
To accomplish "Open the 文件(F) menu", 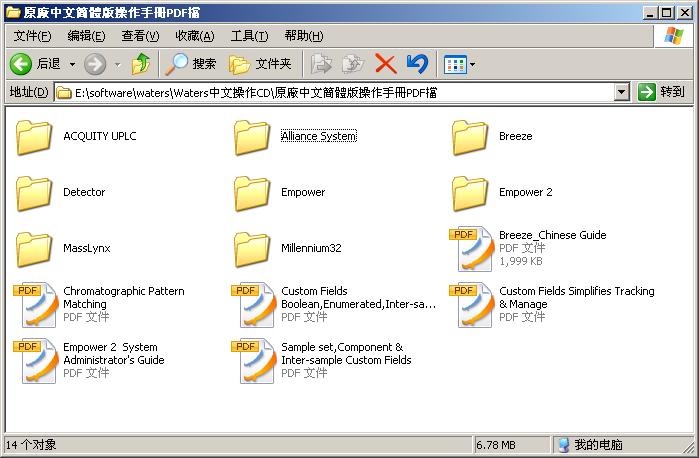I will point(32,36).
